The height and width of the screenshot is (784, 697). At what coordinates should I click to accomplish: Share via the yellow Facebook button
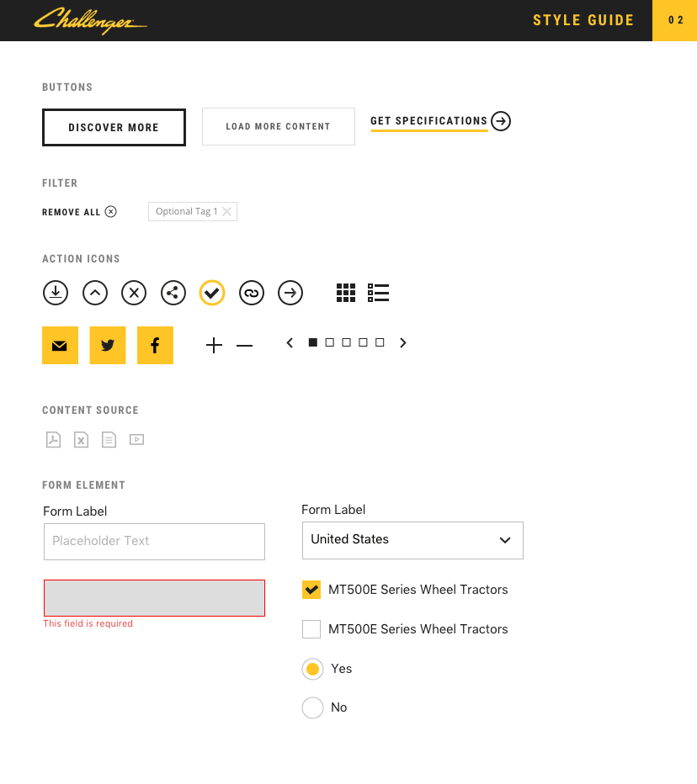pyautogui.click(x=155, y=346)
